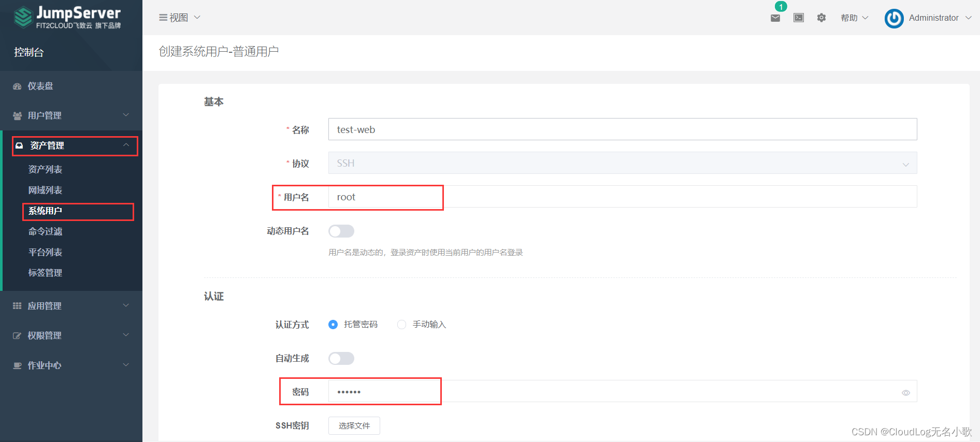Click the JumpServer logo

[68, 17]
